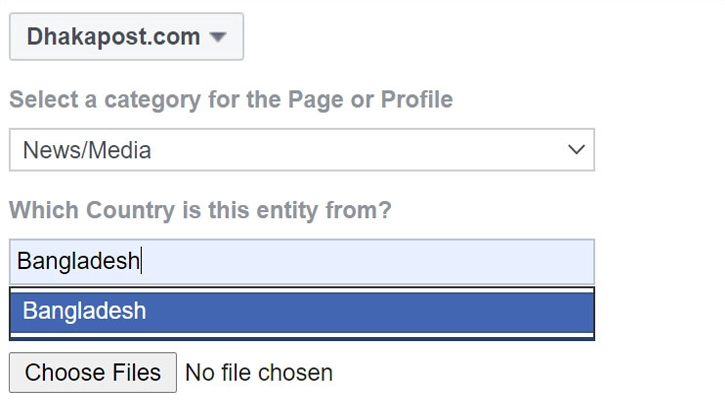Image resolution: width=725 pixels, height=400 pixels.
Task: Place cursor after typed Bangladesh text
Action: (x=141, y=262)
